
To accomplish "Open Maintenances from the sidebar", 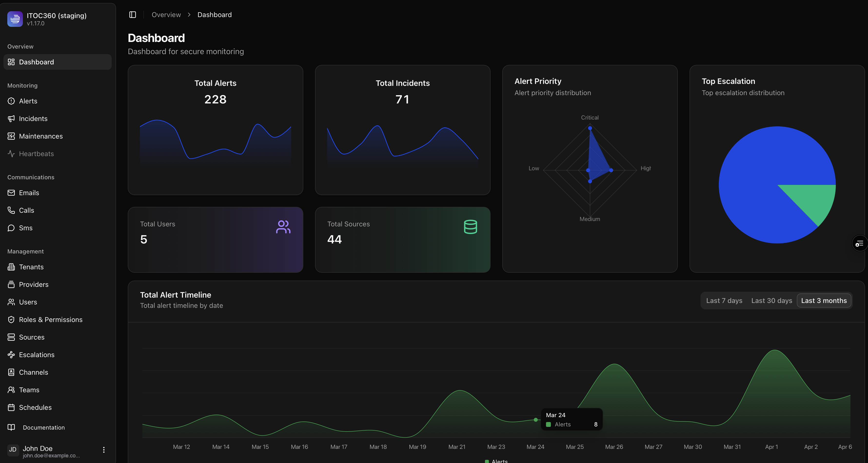I will point(40,136).
